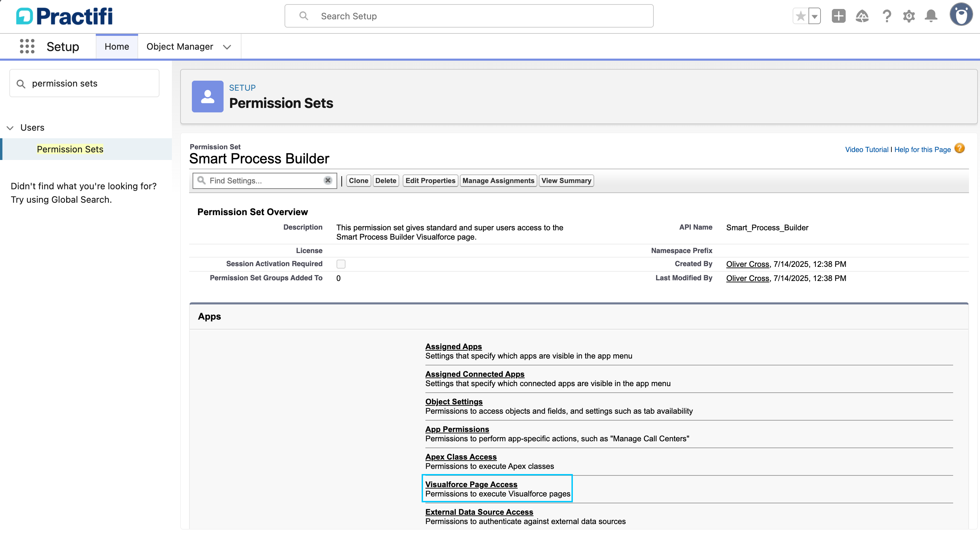980x533 pixels.
Task: Open Manage Assignments
Action: point(498,180)
